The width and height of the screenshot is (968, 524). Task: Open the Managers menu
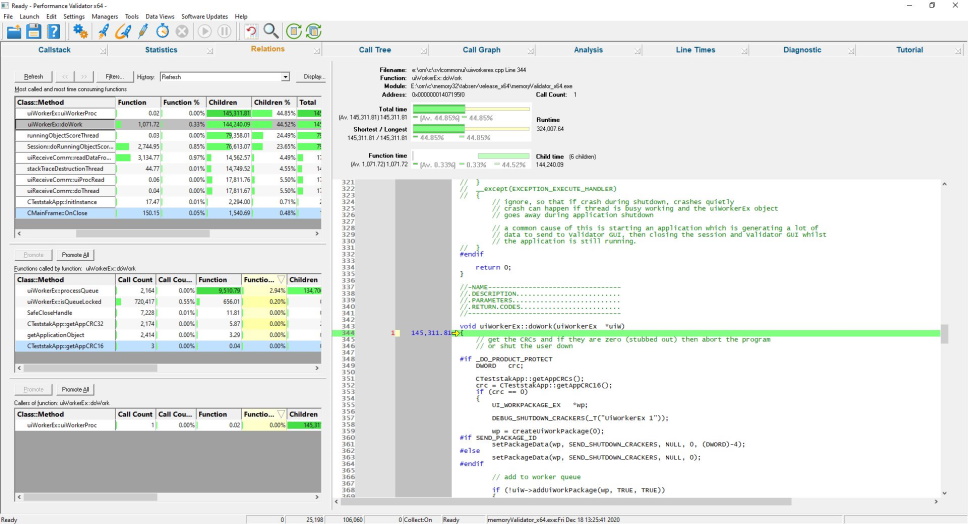pos(104,17)
